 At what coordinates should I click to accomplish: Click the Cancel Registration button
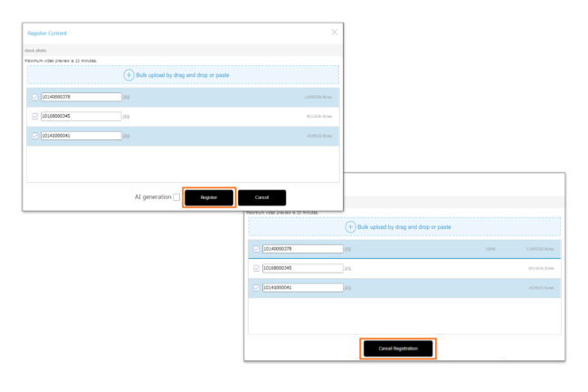(398, 349)
